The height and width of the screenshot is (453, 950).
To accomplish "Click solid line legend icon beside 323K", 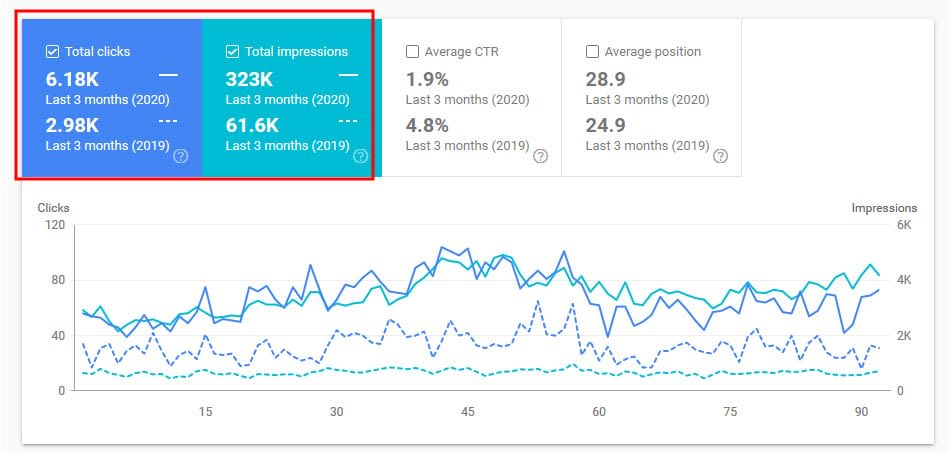I will coord(348,75).
